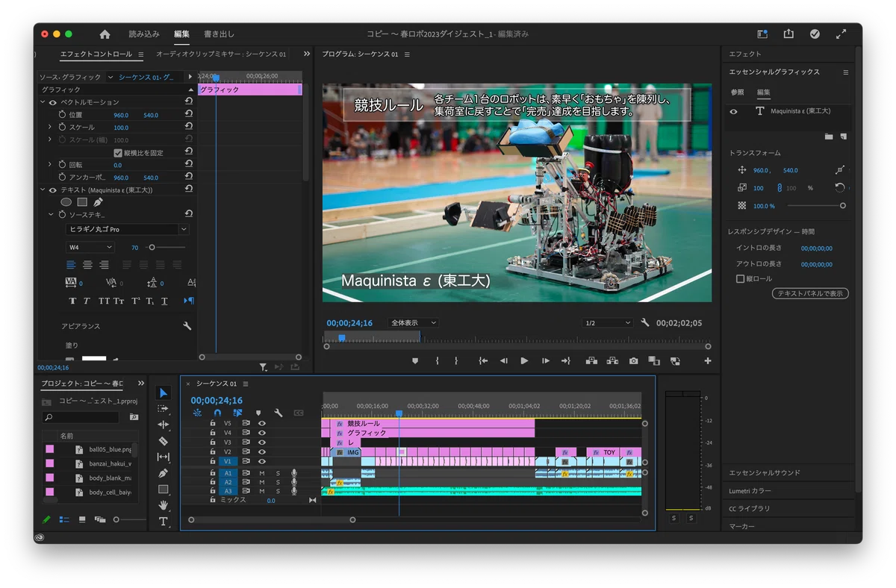Open the W4 font weight dropdown
Screen dimensions: 896x588
tap(90, 247)
